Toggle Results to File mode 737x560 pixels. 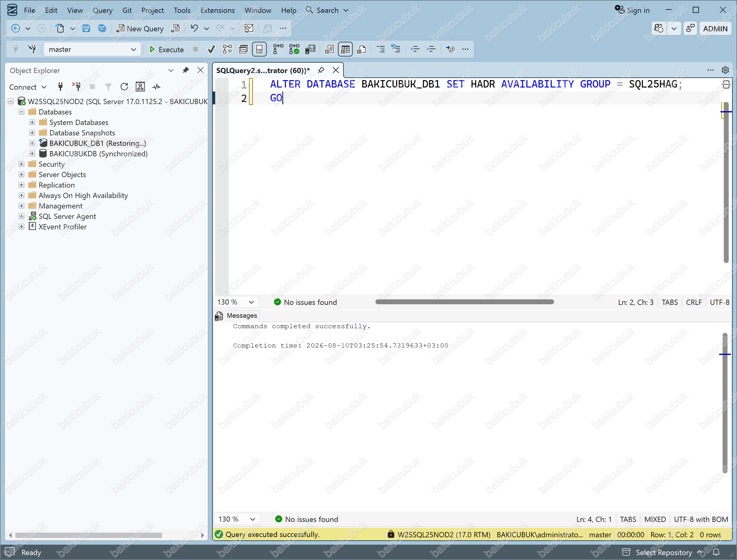click(x=362, y=49)
